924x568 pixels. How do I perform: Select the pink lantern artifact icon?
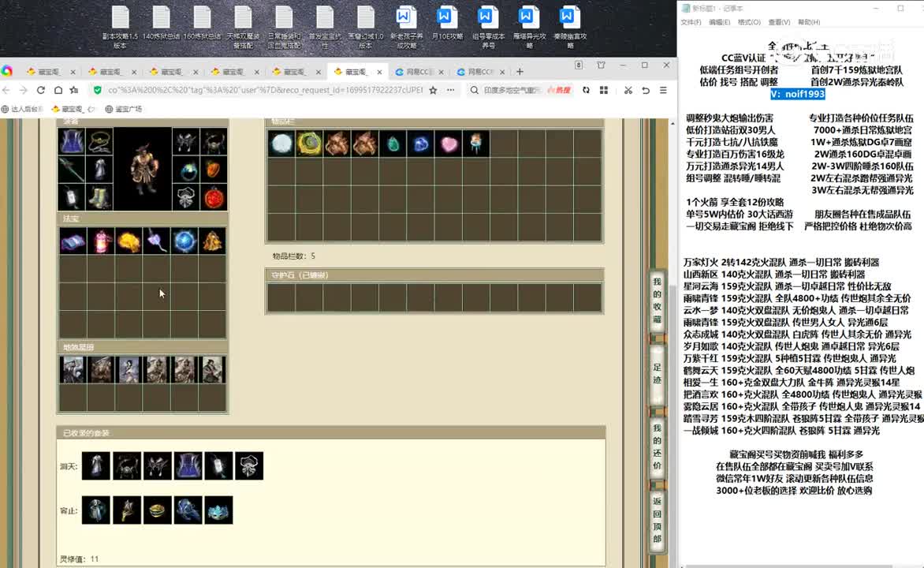click(101, 241)
